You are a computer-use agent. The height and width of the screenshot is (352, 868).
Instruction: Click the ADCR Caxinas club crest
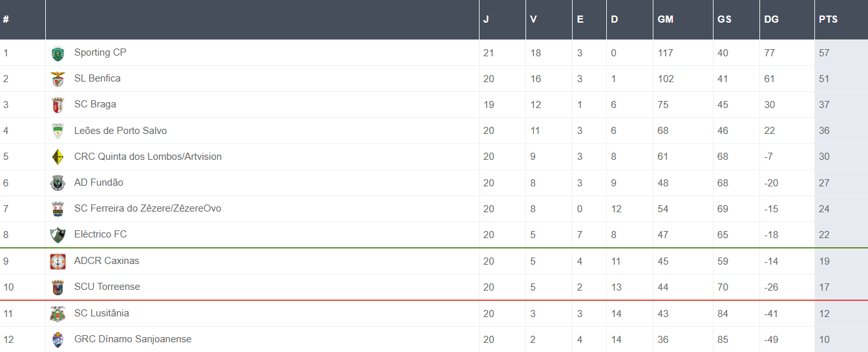(x=58, y=261)
